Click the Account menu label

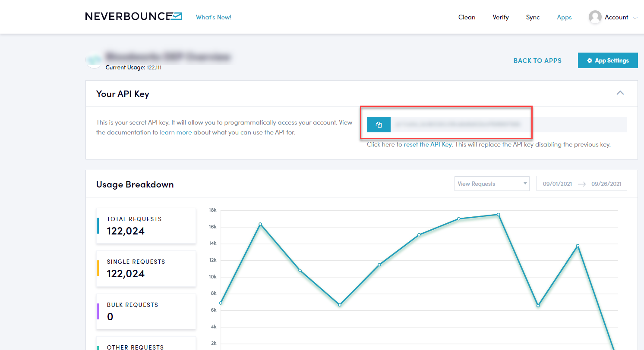tap(616, 17)
